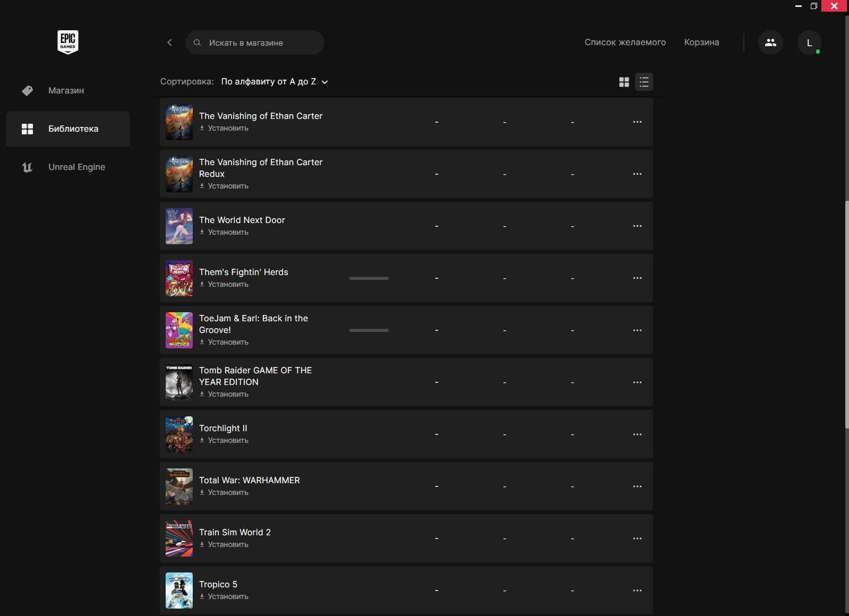The image size is (849, 616).
Task: Open the friends list icon
Action: click(x=770, y=42)
